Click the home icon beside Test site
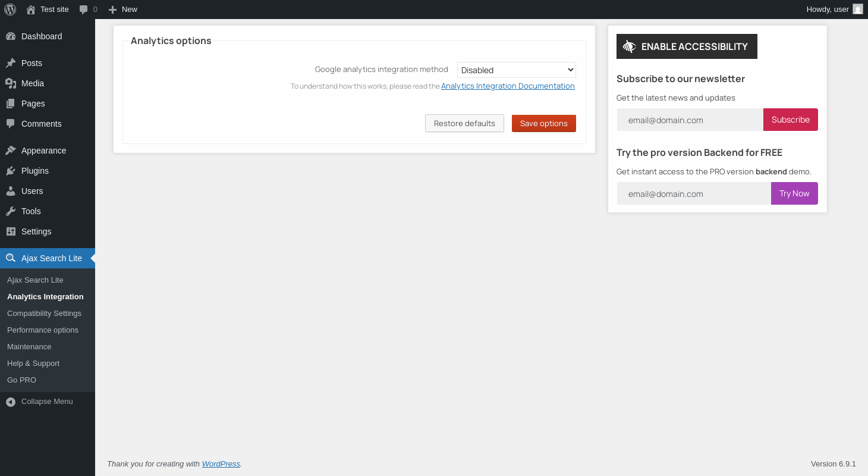868x476 pixels. coord(31,10)
